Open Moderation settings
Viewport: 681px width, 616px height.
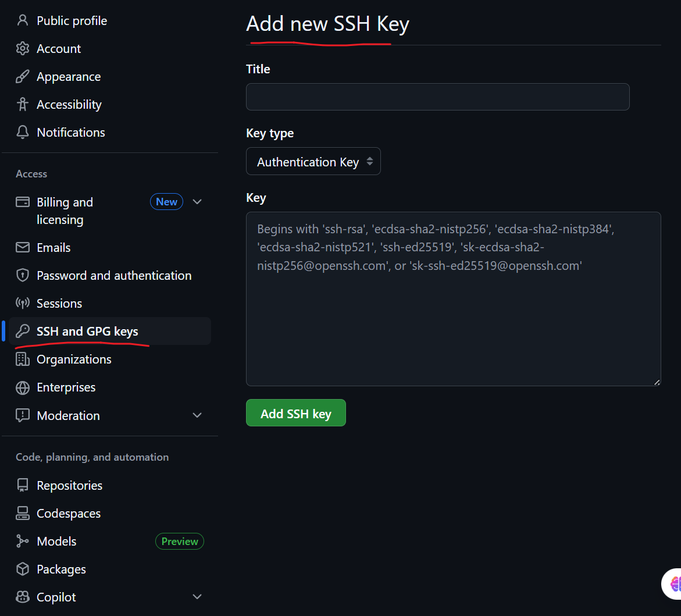click(68, 416)
